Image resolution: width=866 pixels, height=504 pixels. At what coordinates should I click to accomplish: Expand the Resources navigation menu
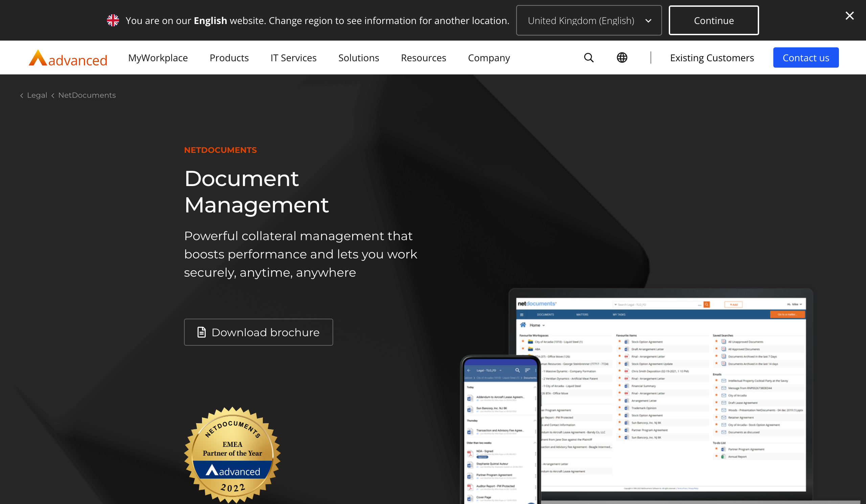[x=423, y=58]
